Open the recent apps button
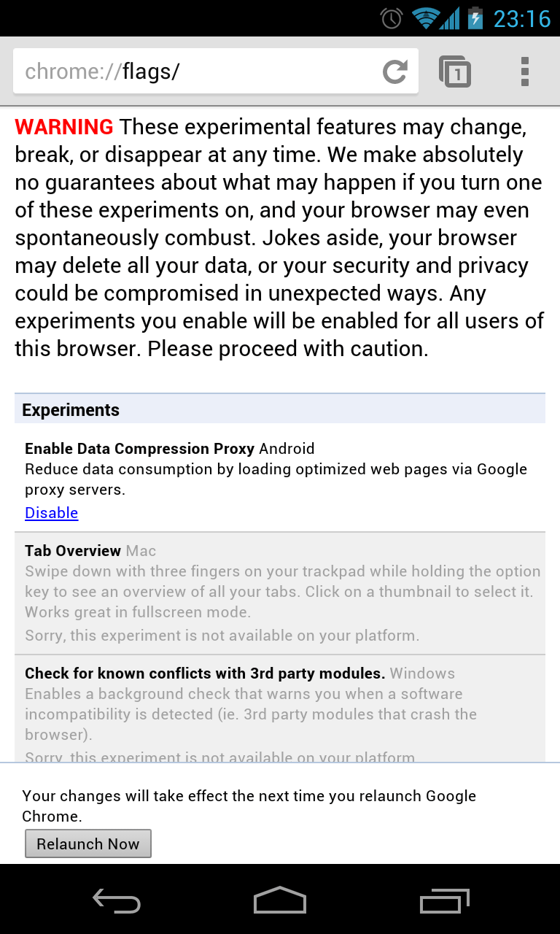560x934 pixels. tap(445, 900)
